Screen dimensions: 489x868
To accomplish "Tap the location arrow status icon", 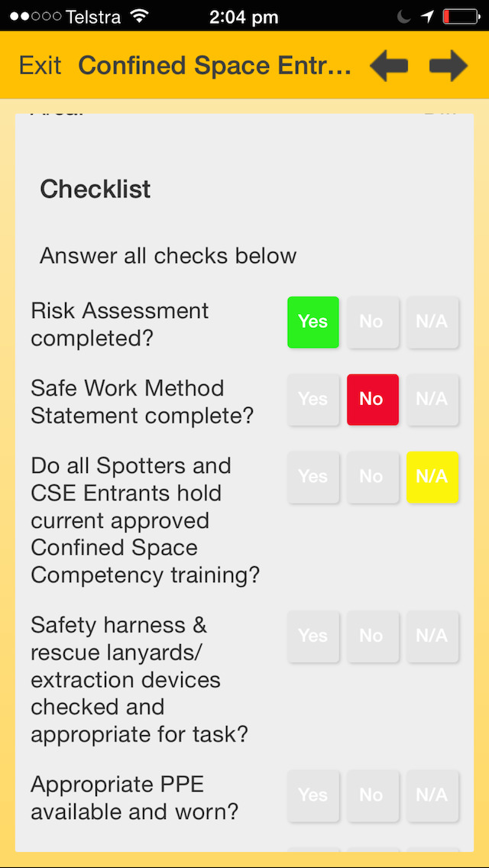I will (428, 16).
